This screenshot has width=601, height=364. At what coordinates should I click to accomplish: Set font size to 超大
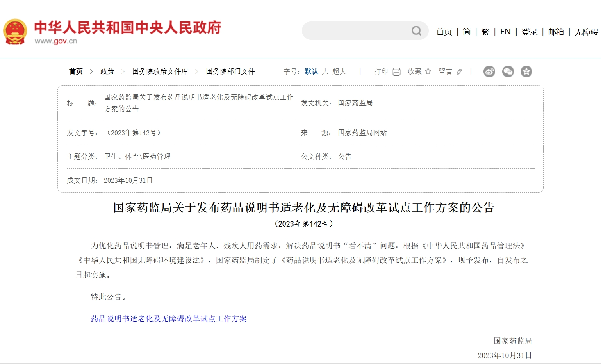[339, 71]
